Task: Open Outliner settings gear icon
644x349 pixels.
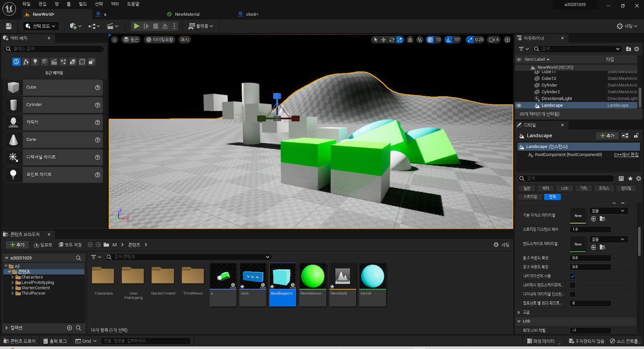Action: coord(637,49)
